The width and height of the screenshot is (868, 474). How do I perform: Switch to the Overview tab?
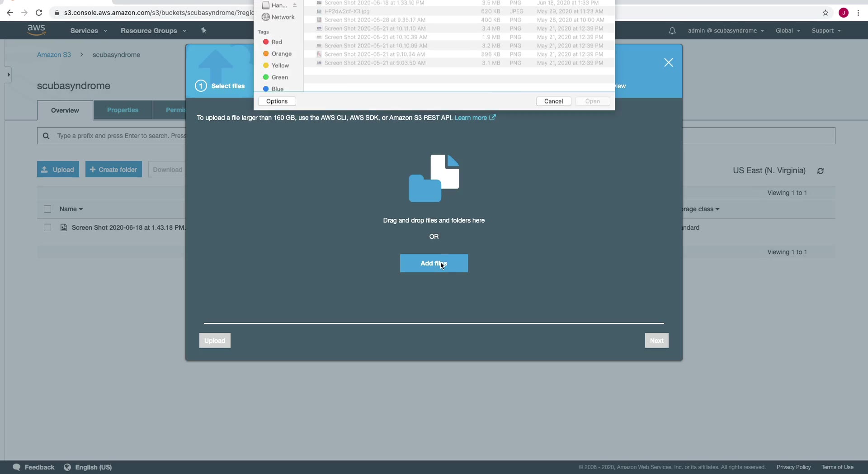tap(65, 110)
